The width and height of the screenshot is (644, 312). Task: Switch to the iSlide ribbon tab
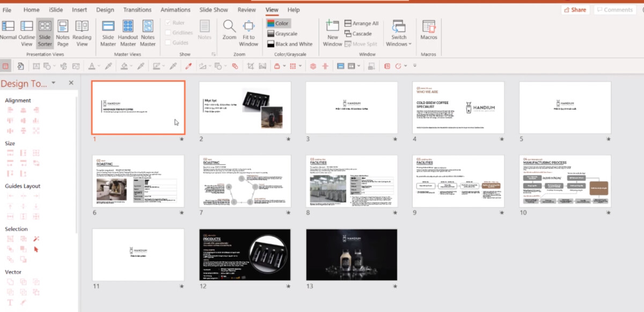56,9
